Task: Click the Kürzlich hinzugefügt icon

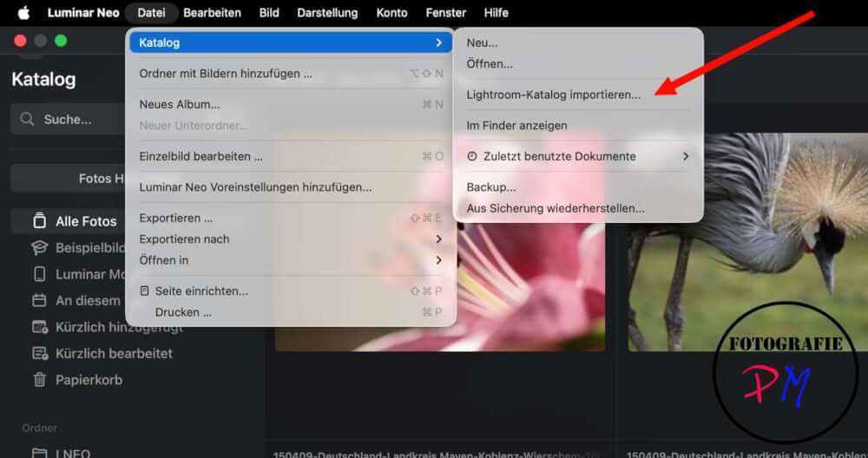Action: pyautogui.click(x=40, y=328)
